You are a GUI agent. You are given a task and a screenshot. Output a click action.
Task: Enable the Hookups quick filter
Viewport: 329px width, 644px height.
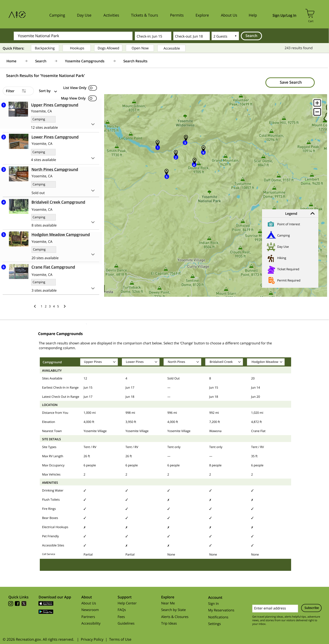[x=77, y=48]
